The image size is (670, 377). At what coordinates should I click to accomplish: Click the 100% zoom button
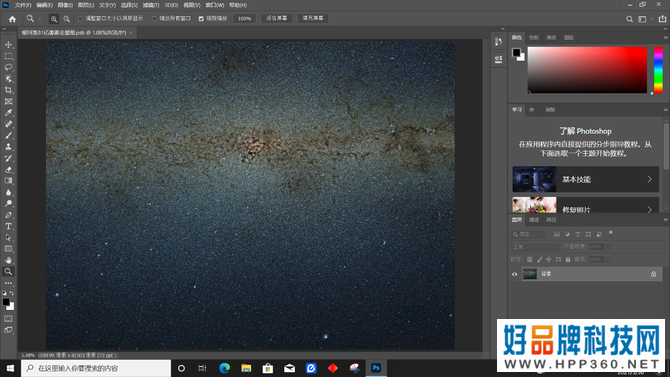(x=244, y=18)
